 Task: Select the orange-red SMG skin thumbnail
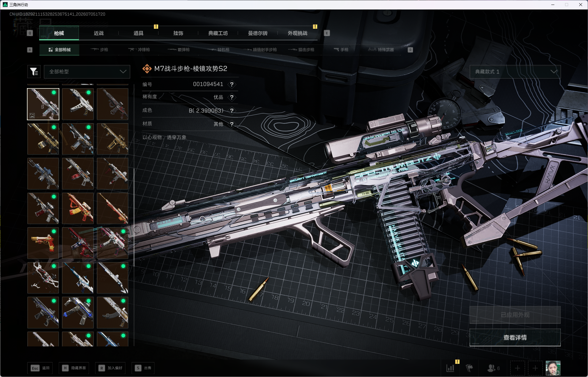point(78,208)
